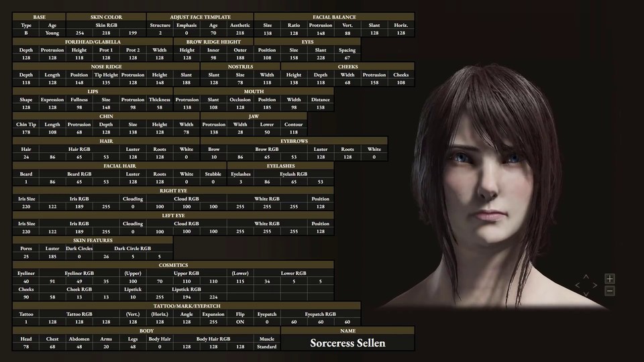The image size is (644, 362).
Task: Click the Expansion label
Action: [x=213, y=314]
